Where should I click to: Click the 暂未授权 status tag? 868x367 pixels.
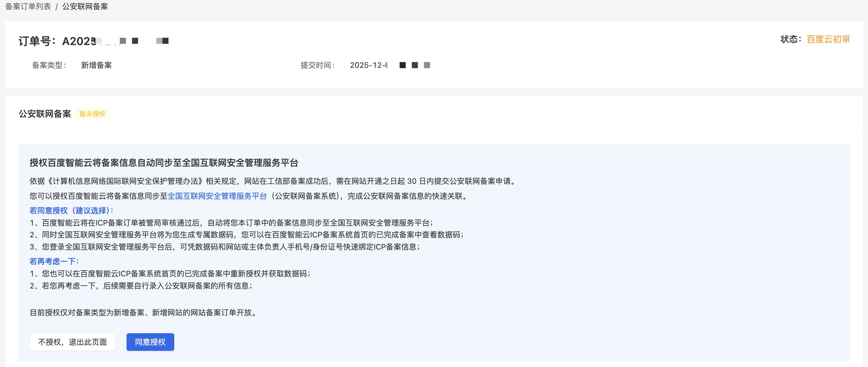click(x=92, y=114)
